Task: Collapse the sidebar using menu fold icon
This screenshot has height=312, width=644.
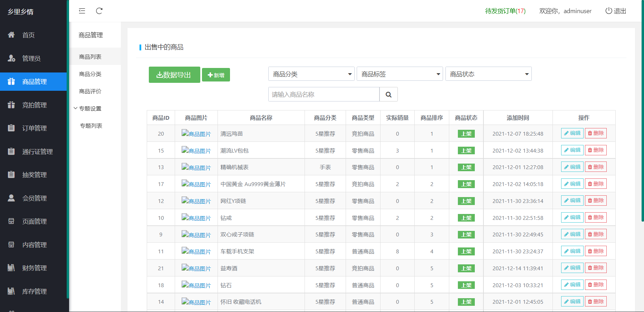Action: (x=82, y=11)
